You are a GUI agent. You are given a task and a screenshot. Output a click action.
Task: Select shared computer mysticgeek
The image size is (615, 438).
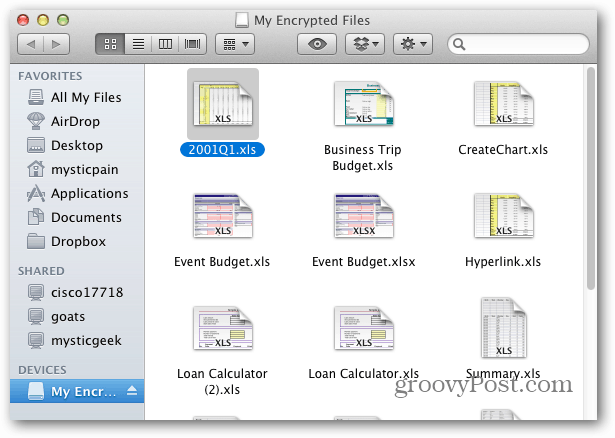tap(77, 340)
